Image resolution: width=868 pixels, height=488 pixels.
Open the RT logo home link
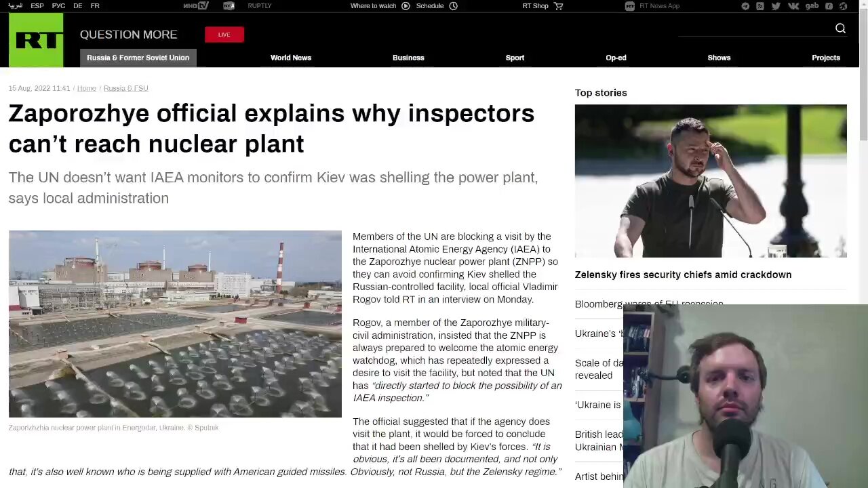[36, 40]
